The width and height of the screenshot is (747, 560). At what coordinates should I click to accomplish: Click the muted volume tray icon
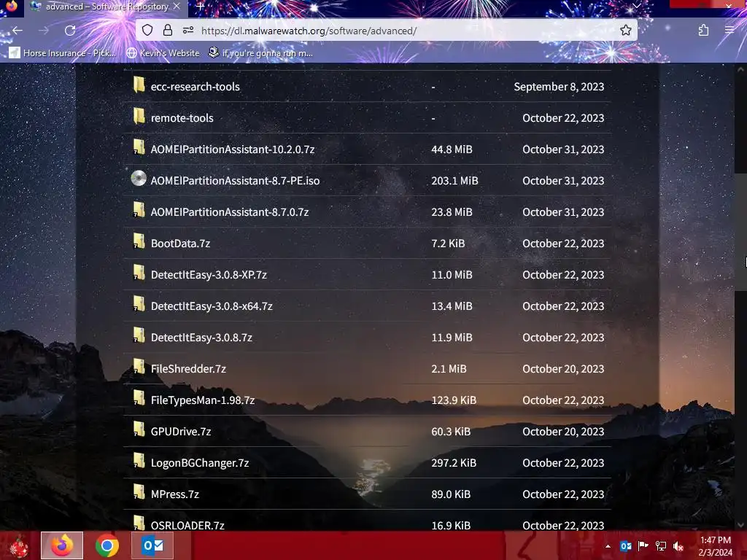tap(678, 546)
